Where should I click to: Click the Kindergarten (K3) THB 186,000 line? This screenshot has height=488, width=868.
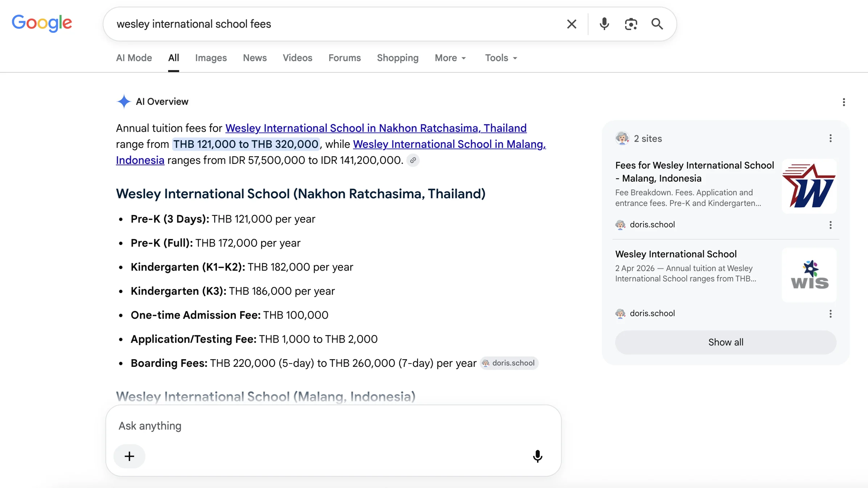click(233, 291)
